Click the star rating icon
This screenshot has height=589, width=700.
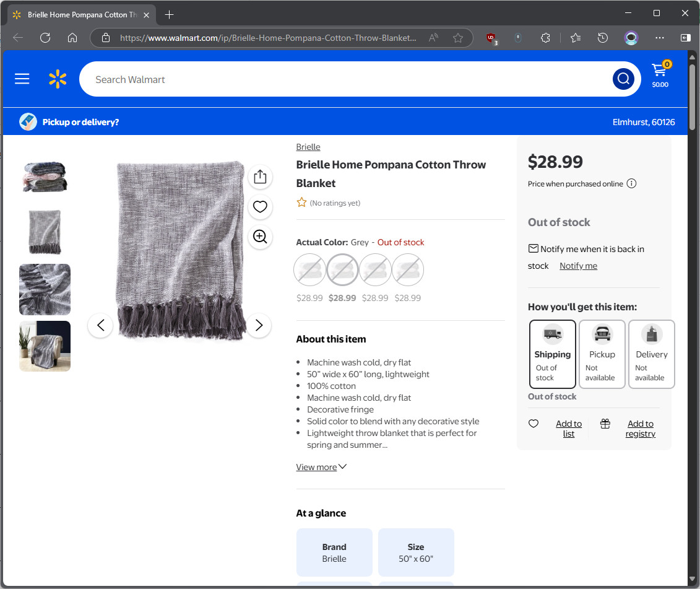coord(302,203)
